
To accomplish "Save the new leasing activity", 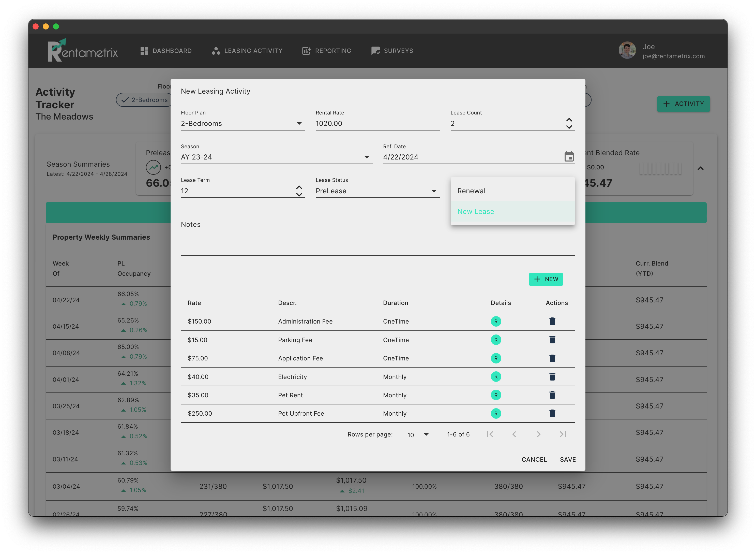I will point(568,459).
